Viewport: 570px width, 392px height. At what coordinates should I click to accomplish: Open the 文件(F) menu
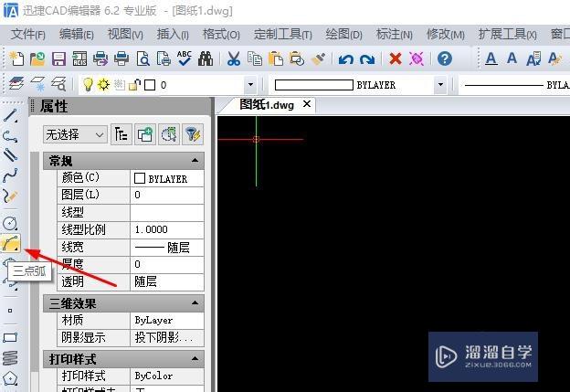tap(28, 35)
